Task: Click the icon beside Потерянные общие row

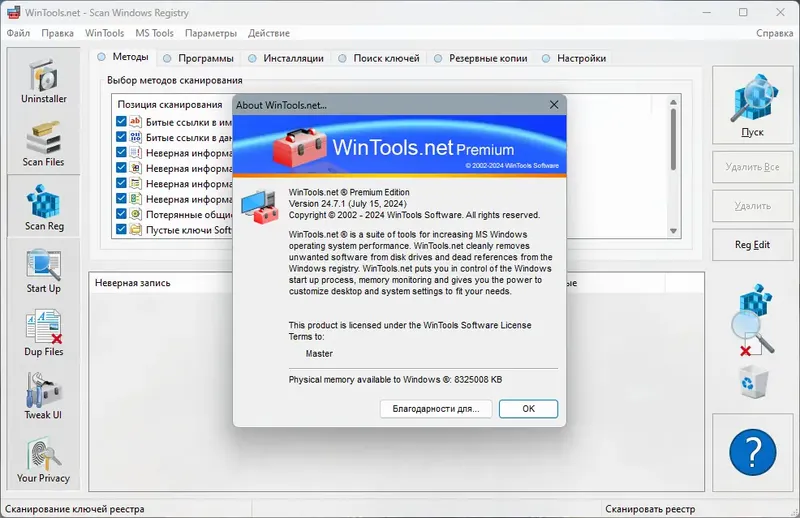Action: [x=135, y=214]
